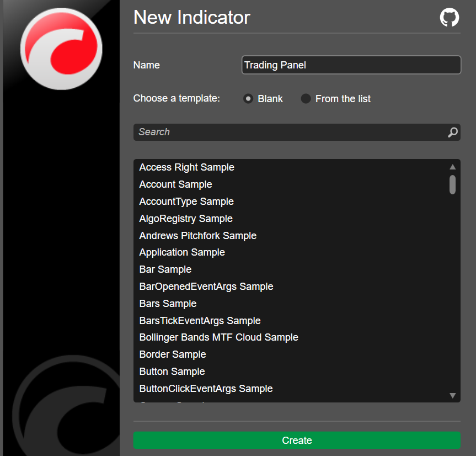Pick the AccountType Sample entry

186,202
